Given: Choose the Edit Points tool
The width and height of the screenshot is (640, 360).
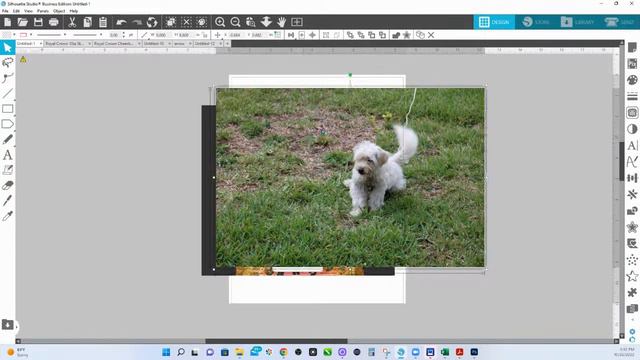Looking at the screenshot, I should point(7,78).
